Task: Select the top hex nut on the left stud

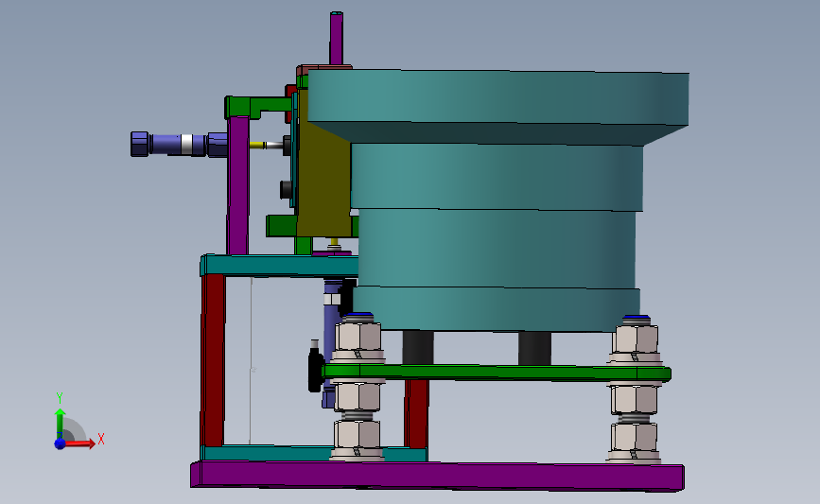Action: 358,337
